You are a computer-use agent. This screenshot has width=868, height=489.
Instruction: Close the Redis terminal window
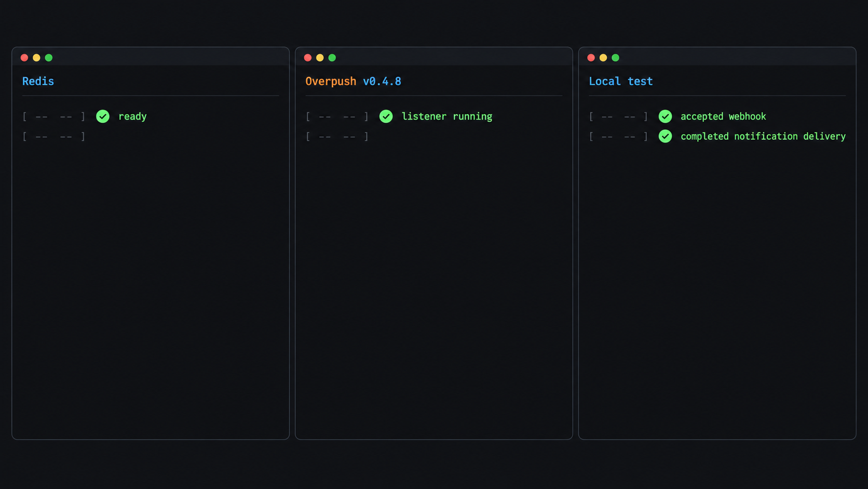tap(24, 58)
